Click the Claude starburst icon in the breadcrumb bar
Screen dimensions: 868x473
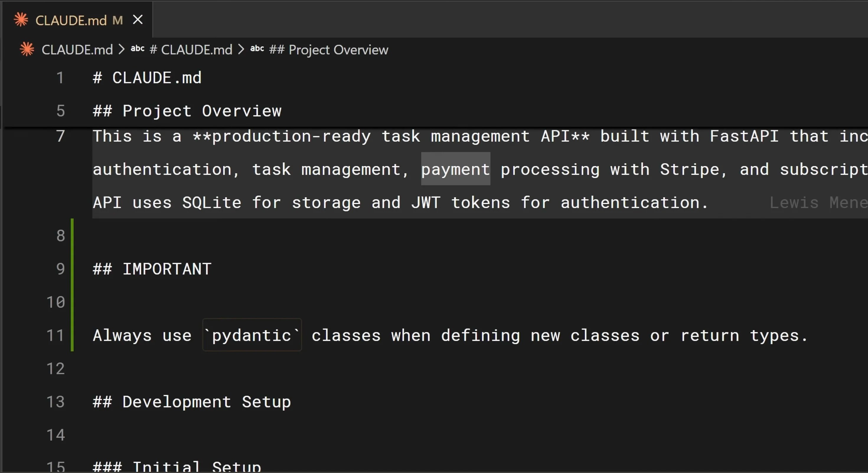(27, 50)
